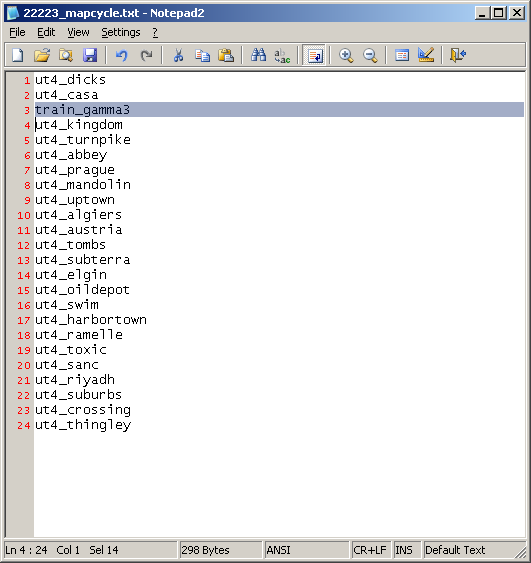The height and width of the screenshot is (563, 531).
Task: Close the Notepad2 window
Action: 517,13
